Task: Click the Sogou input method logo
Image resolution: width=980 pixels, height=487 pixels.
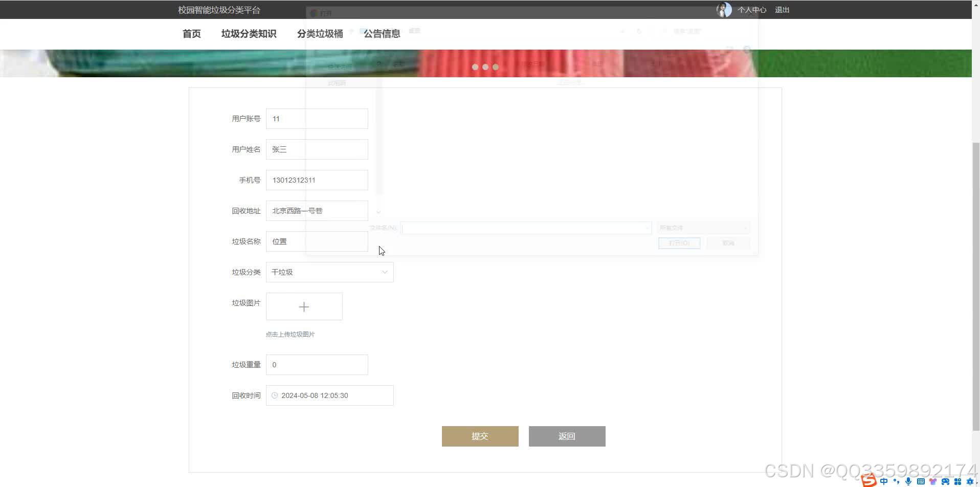Action: (x=868, y=480)
